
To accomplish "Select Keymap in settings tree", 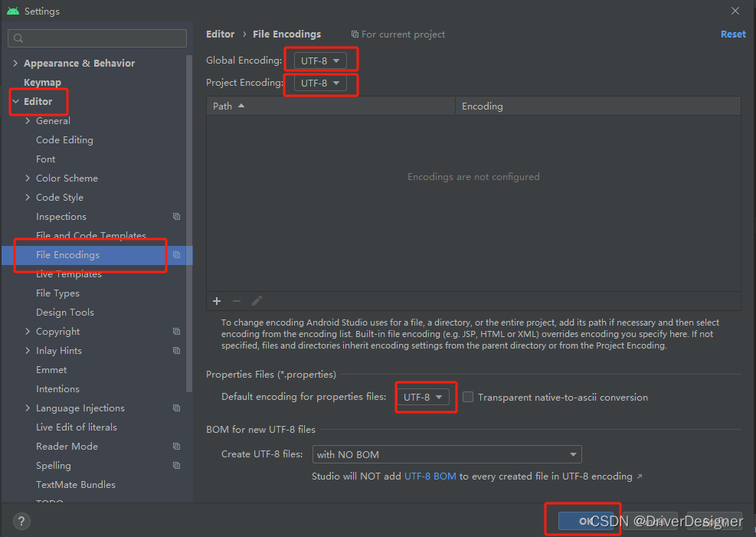I will pyautogui.click(x=42, y=83).
